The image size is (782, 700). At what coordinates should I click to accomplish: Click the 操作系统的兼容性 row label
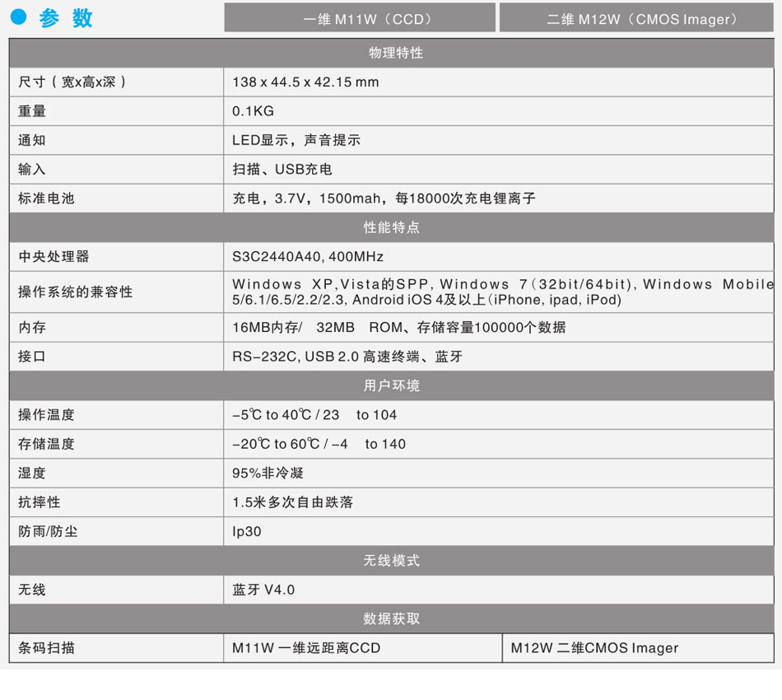coord(75,292)
